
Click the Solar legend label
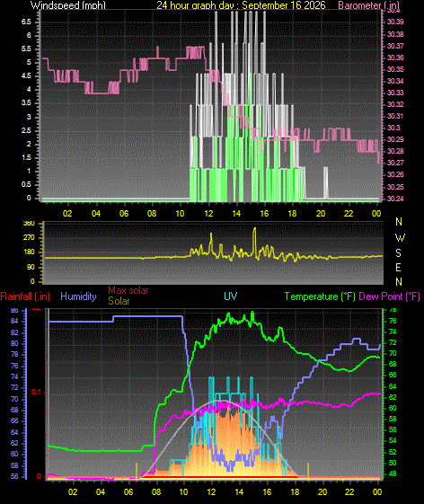[119, 301]
